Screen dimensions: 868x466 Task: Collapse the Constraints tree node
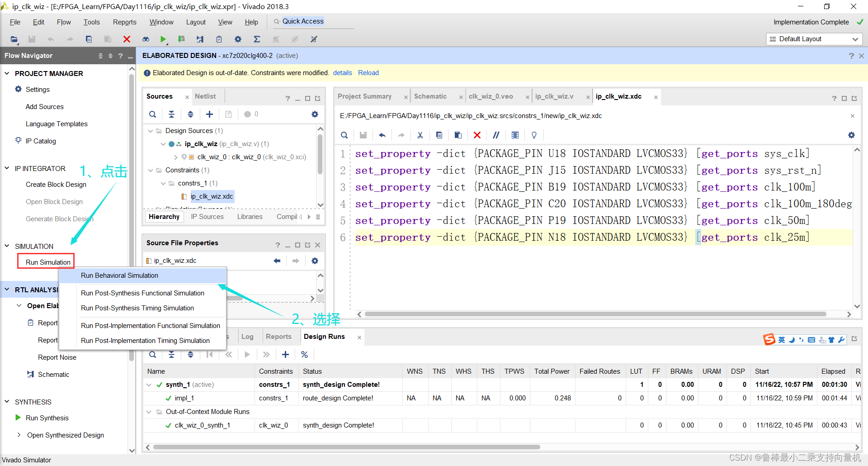pyautogui.click(x=151, y=170)
